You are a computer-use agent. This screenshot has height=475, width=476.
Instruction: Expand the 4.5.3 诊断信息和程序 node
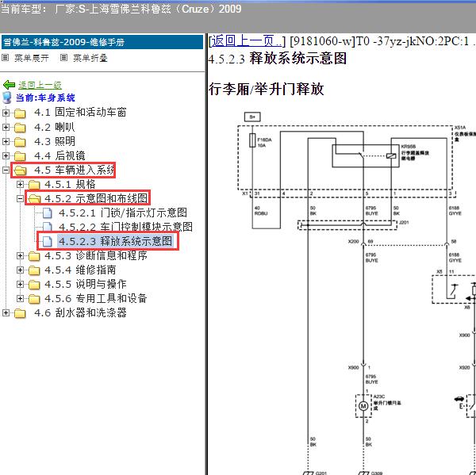point(20,256)
